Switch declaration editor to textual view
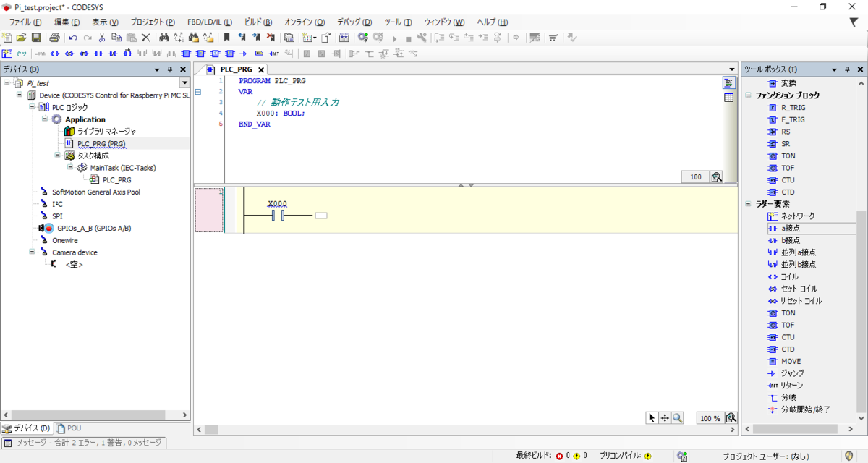868x463 pixels. point(728,83)
